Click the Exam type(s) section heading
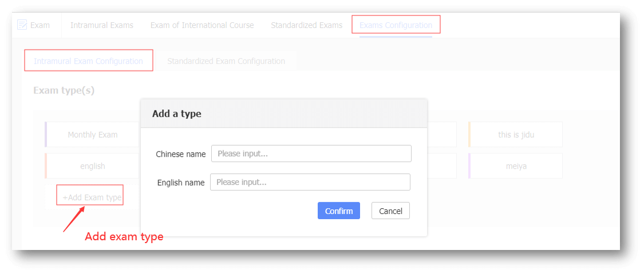Image resolution: width=644 pixels, height=274 pixels. coord(64,90)
